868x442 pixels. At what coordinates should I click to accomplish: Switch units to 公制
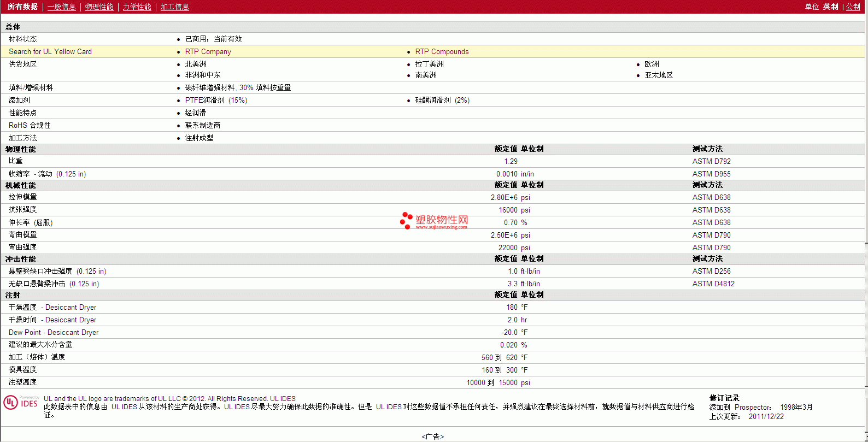(853, 7)
